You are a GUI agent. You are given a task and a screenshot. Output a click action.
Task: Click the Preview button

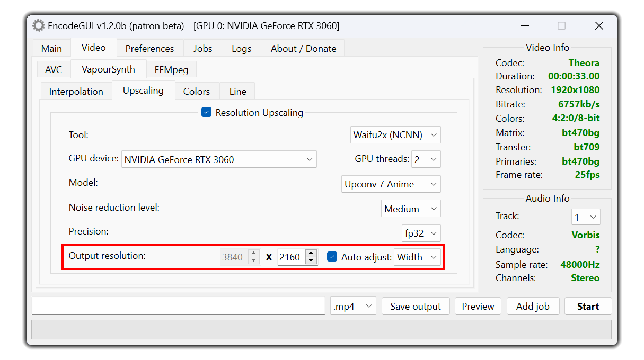[478, 307]
